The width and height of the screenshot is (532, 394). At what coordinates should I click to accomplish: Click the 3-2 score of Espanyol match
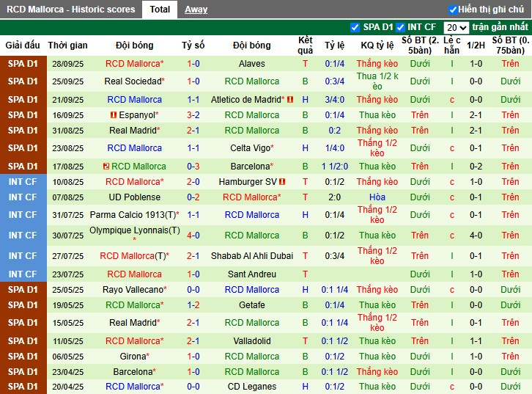(193, 115)
